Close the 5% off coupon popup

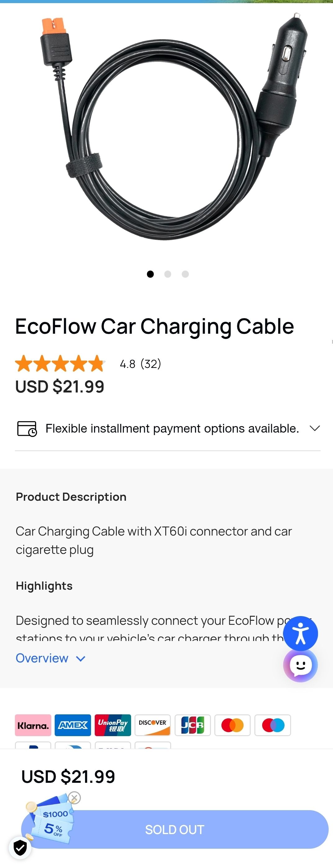pyautogui.click(x=75, y=798)
